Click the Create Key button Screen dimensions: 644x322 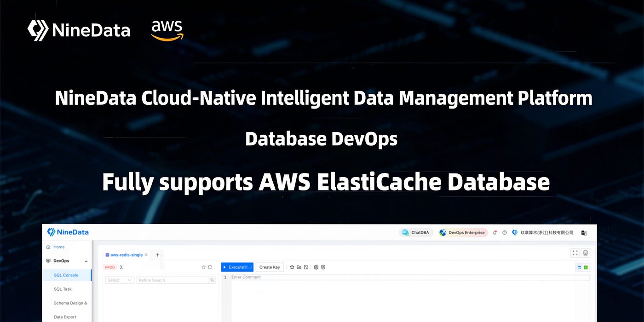click(270, 267)
